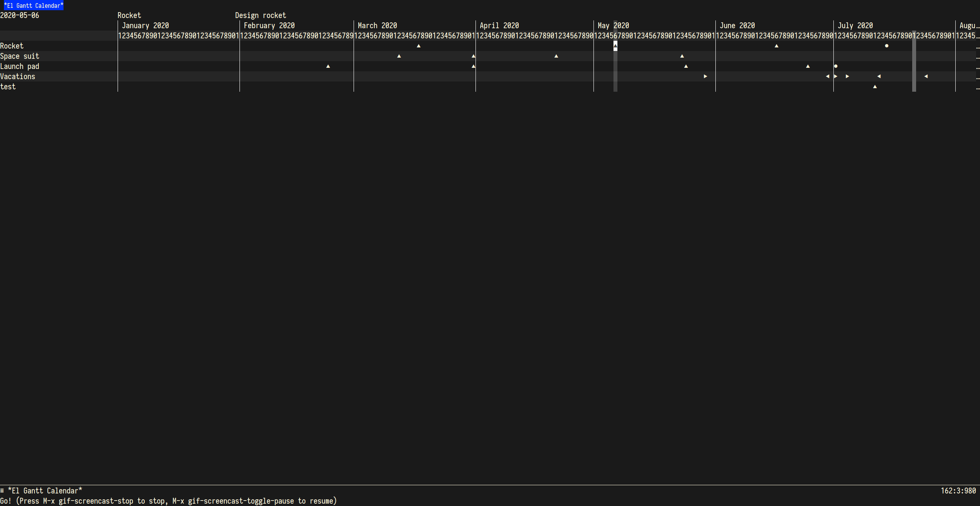Select the test row label
The image size is (980, 506).
tap(8, 87)
